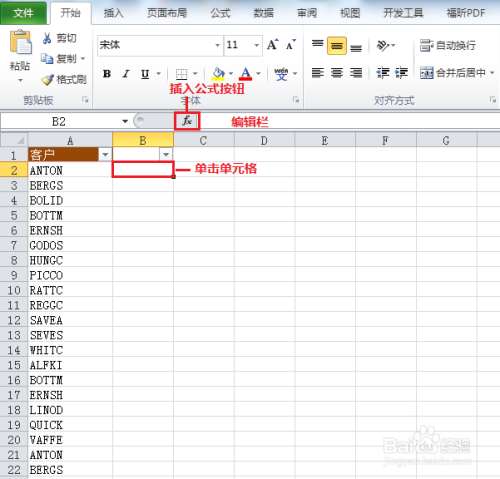
Task: Open the Paste options arrow below 粘贴
Action: (x=20, y=80)
